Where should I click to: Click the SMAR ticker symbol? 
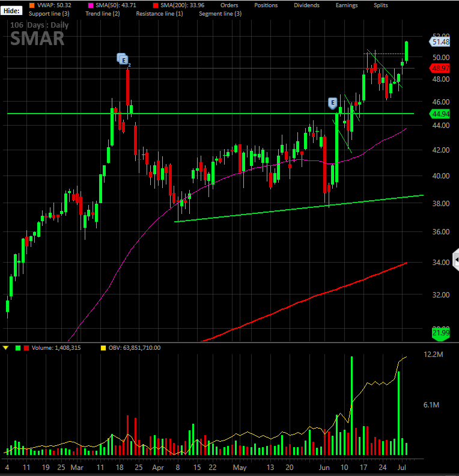37,38
